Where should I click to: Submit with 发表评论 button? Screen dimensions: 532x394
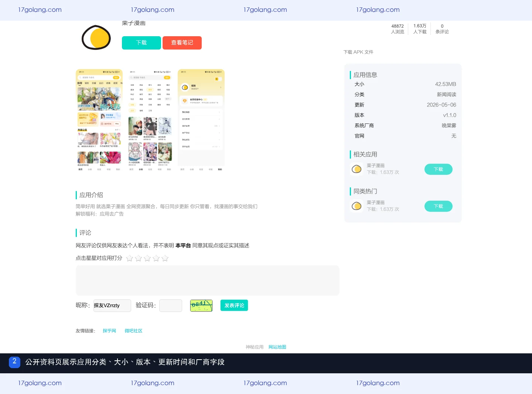[234, 305]
